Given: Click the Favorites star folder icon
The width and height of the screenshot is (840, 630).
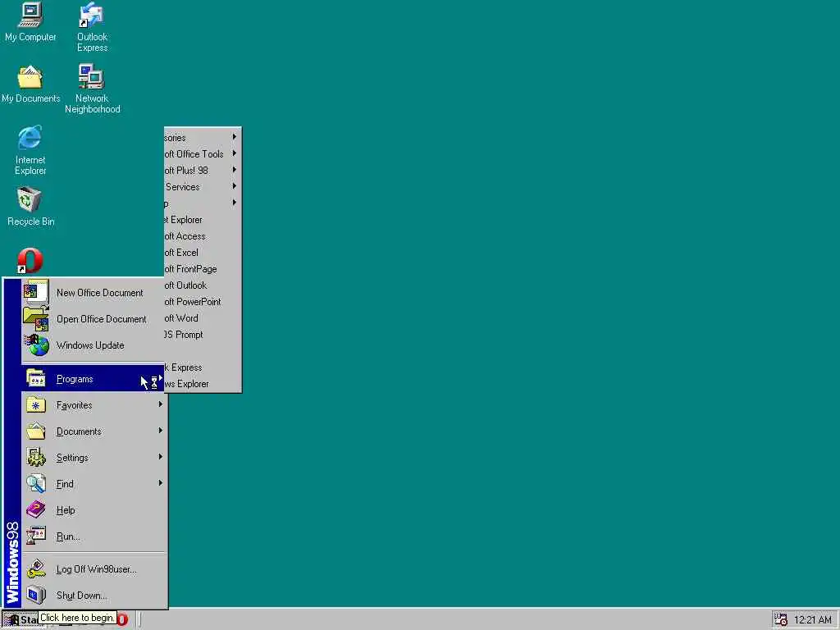Looking at the screenshot, I should pos(36,405).
